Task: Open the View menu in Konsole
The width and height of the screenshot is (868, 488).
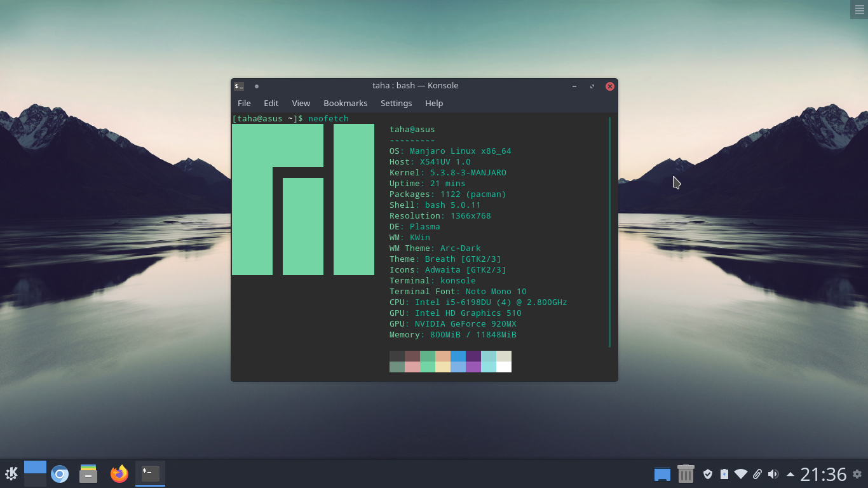Action: click(x=301, y=103)
